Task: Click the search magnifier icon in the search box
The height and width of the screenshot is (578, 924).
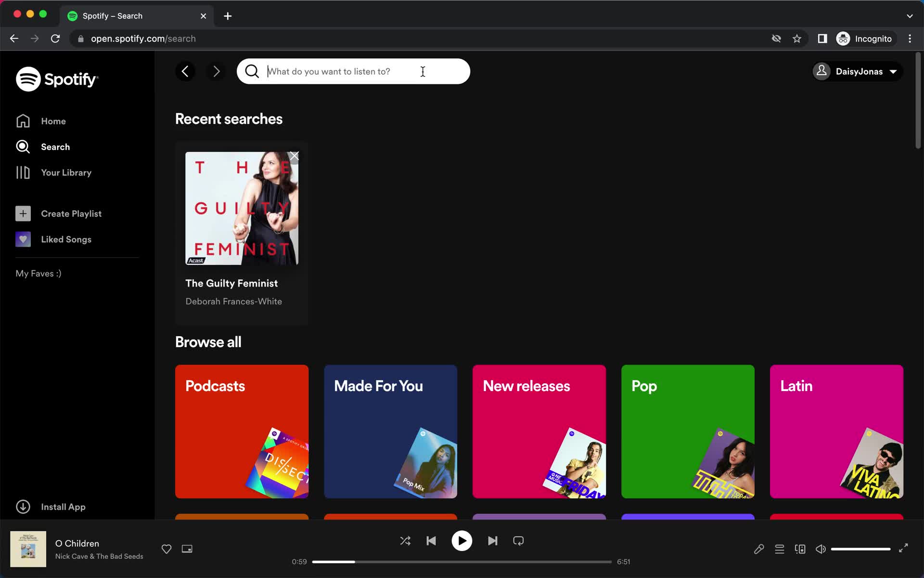Action: (x=252, y=71)
